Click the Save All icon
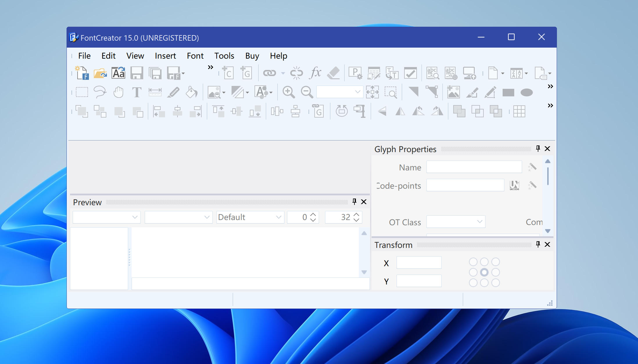Image resolution: width=638 pixels, height=364 pixels. point(155,73)
